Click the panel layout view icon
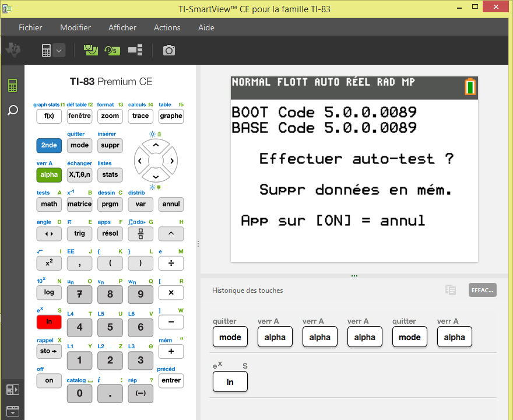This screenshot has width=513, height=420. pos(135,50)
